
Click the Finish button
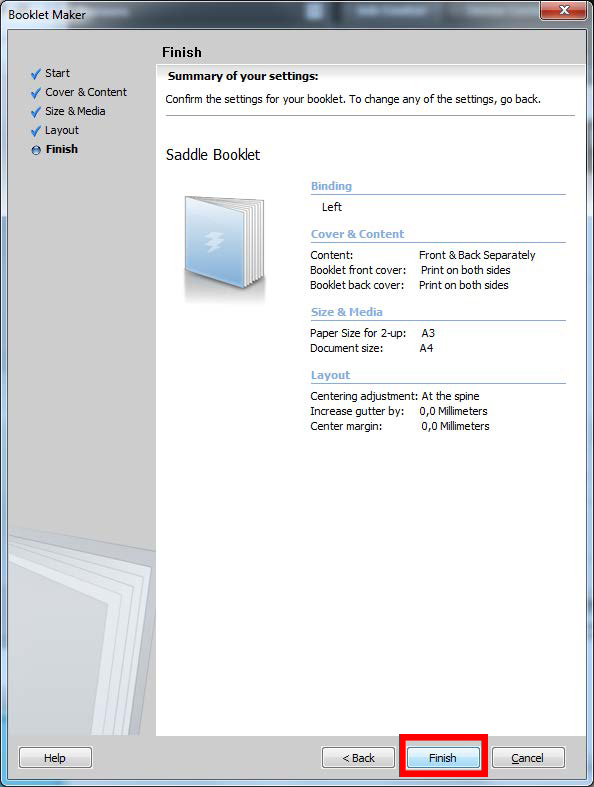point(443,757)
